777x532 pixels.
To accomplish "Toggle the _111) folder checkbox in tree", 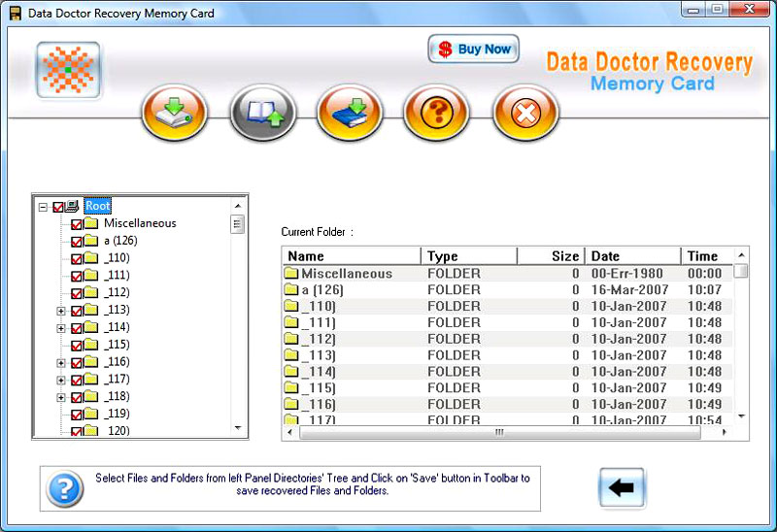I will [77, 277].
